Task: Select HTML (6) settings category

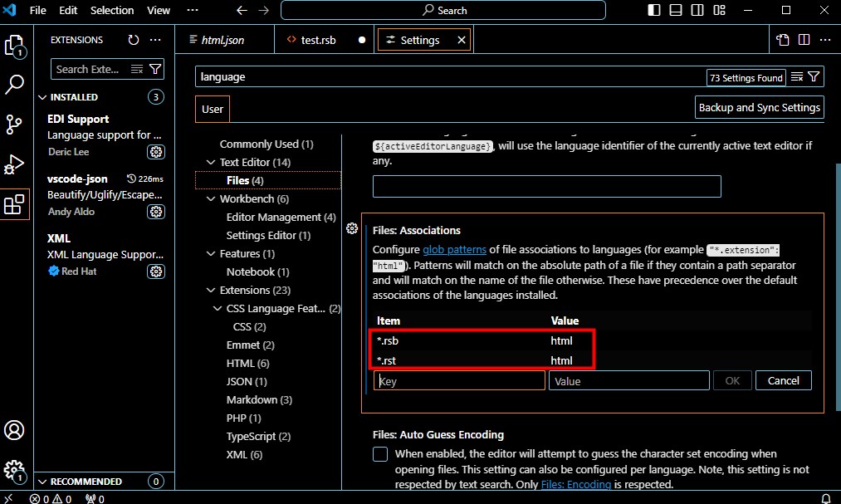Action: click(247, 364)
